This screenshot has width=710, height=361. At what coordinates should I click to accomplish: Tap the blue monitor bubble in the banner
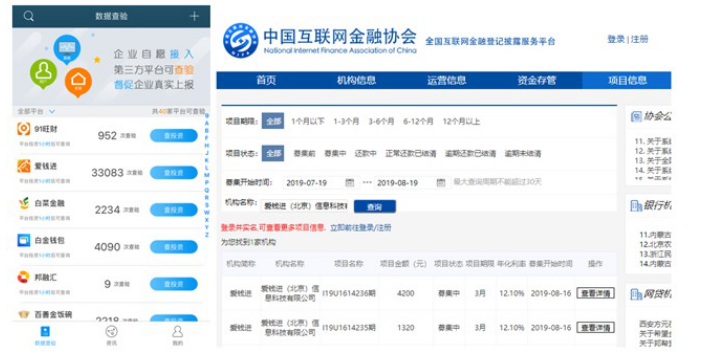[x=67, y=49]
